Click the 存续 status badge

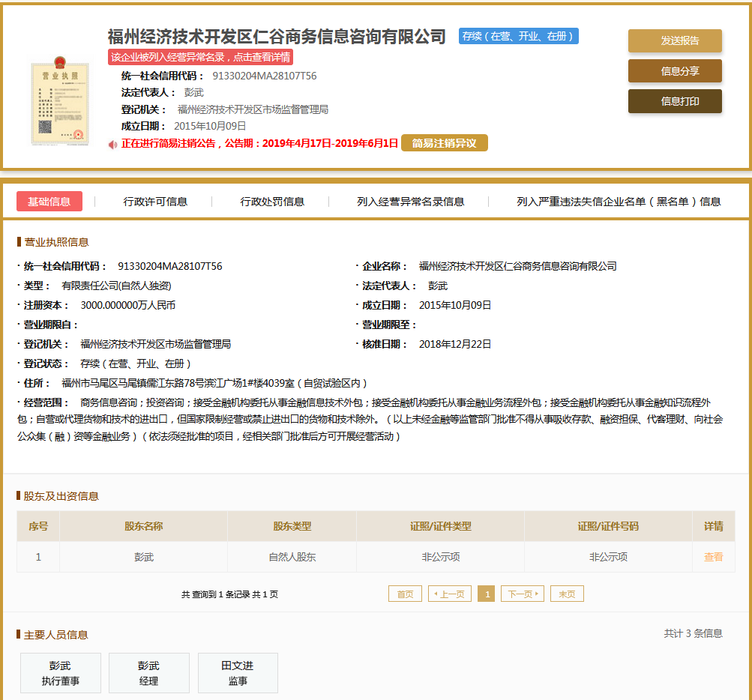click(518, 36)
